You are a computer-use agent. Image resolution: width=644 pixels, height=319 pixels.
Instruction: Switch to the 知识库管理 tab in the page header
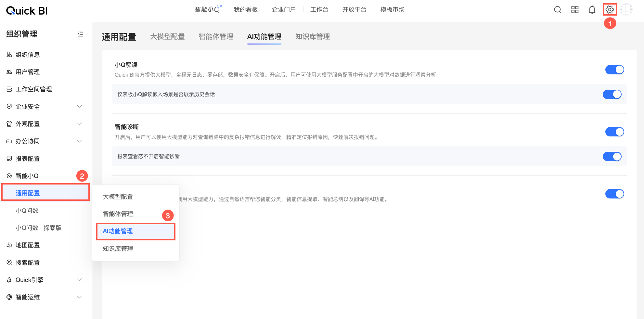pyautogui.click(x=313, y=37)
